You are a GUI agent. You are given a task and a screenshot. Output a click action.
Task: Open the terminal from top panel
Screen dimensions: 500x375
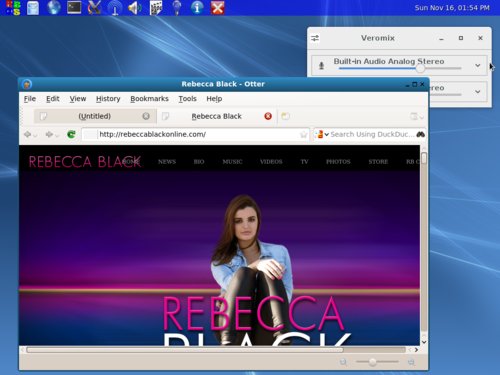(74, 8)
